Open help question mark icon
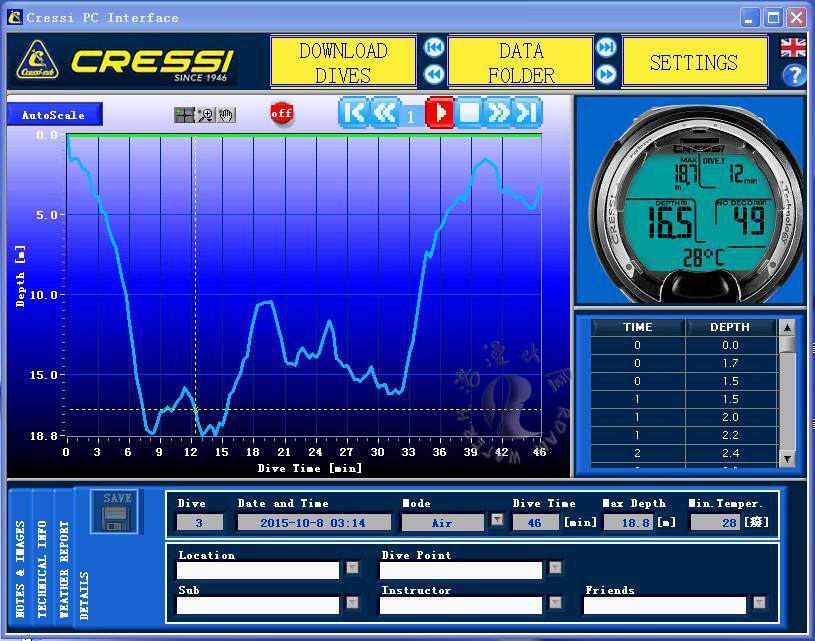The height and width of the screenshot is (641, 815). click(x=794, y=75)
